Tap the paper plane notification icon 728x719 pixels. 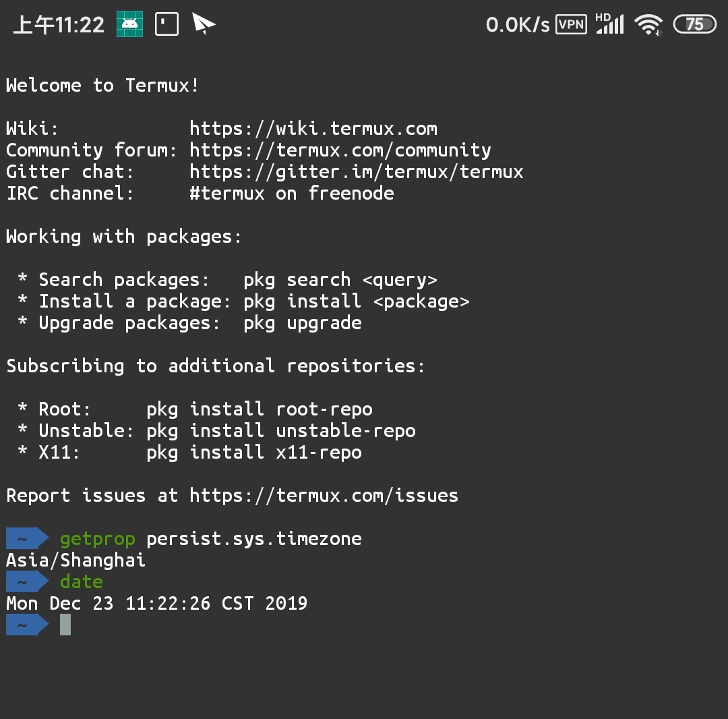[x=204, y=24]
